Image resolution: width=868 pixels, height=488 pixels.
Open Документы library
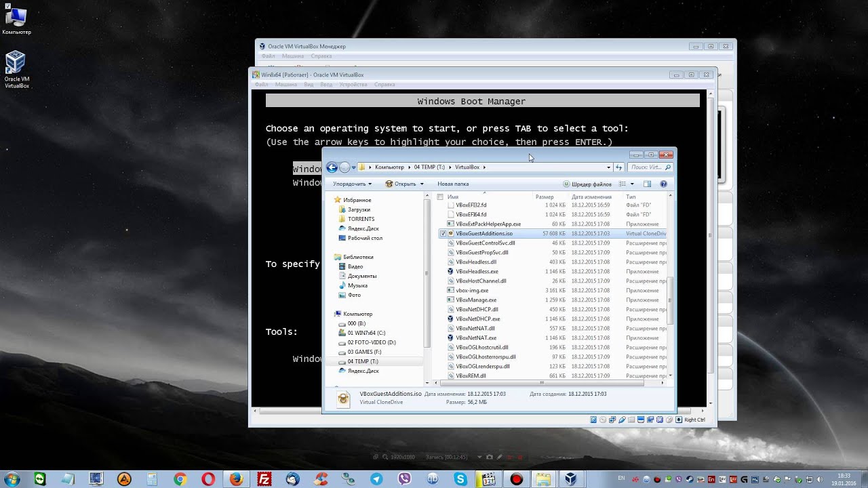click(362, 276)
